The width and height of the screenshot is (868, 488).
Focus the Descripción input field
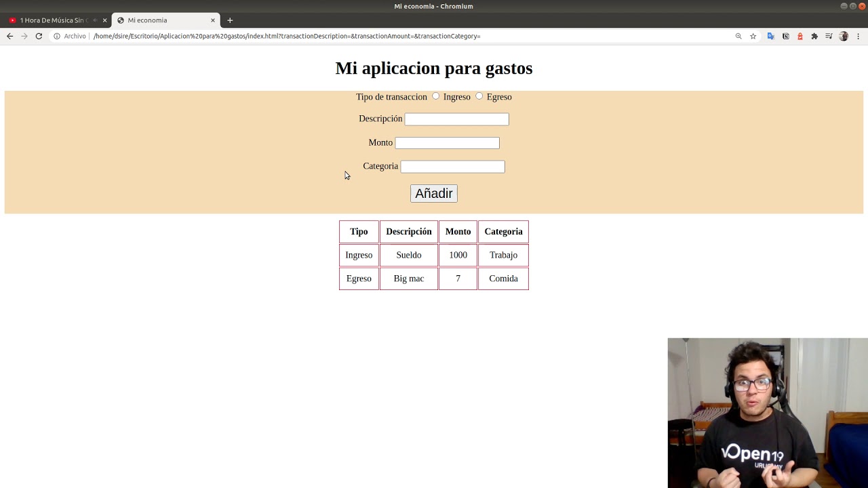456,119
